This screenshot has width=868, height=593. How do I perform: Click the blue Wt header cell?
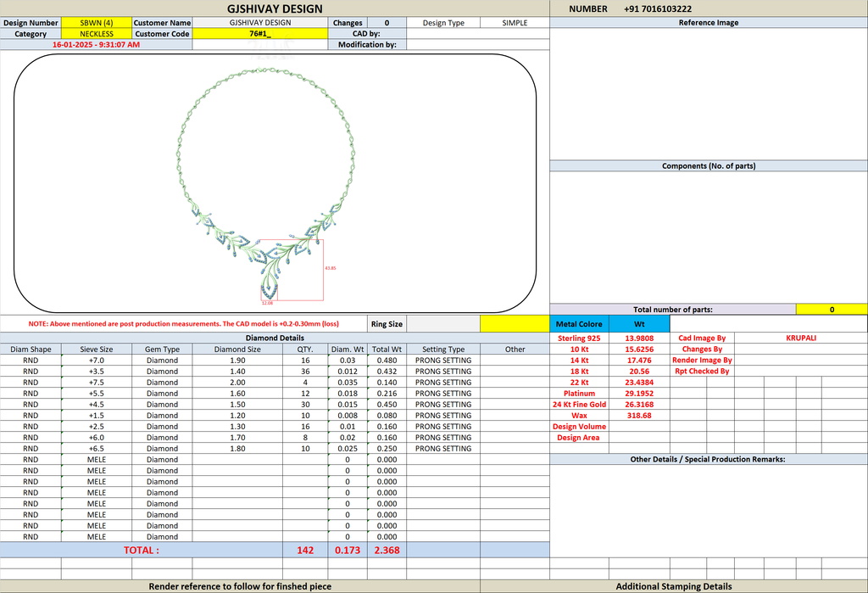[639, 324]
